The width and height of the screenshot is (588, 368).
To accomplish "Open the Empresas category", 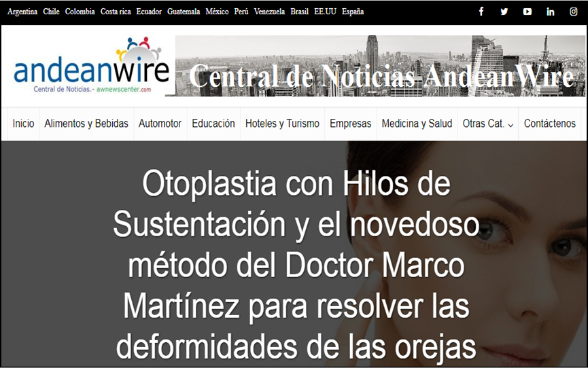I will point(350,124).
